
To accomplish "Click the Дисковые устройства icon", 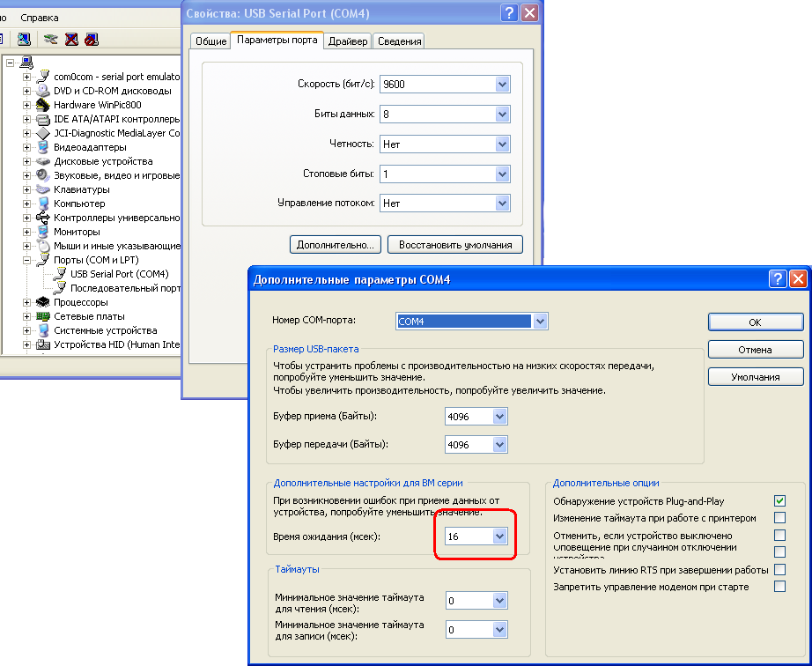I will 43,161.
